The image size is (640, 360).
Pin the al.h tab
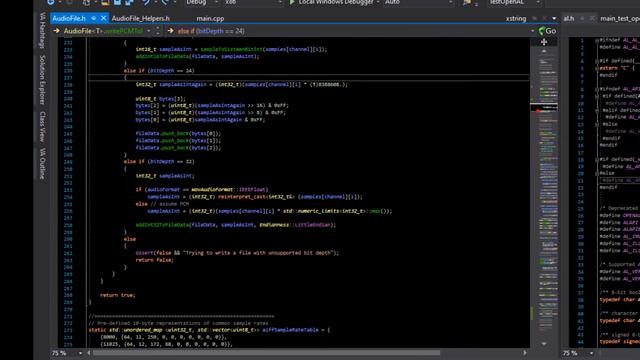582,18
